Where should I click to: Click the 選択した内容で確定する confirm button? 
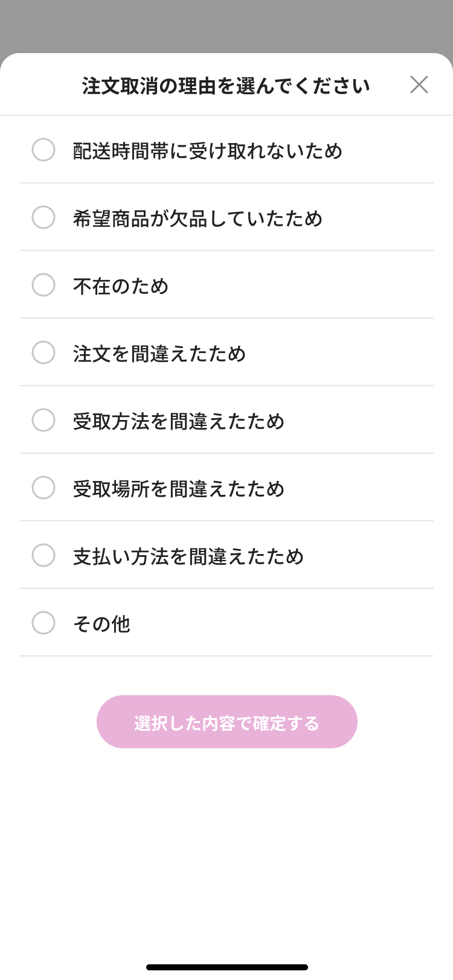227,722
